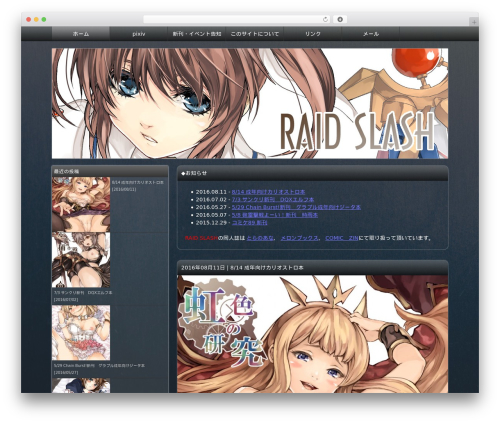
Task: Click the browser reload icon
Action: coord(325,19)
